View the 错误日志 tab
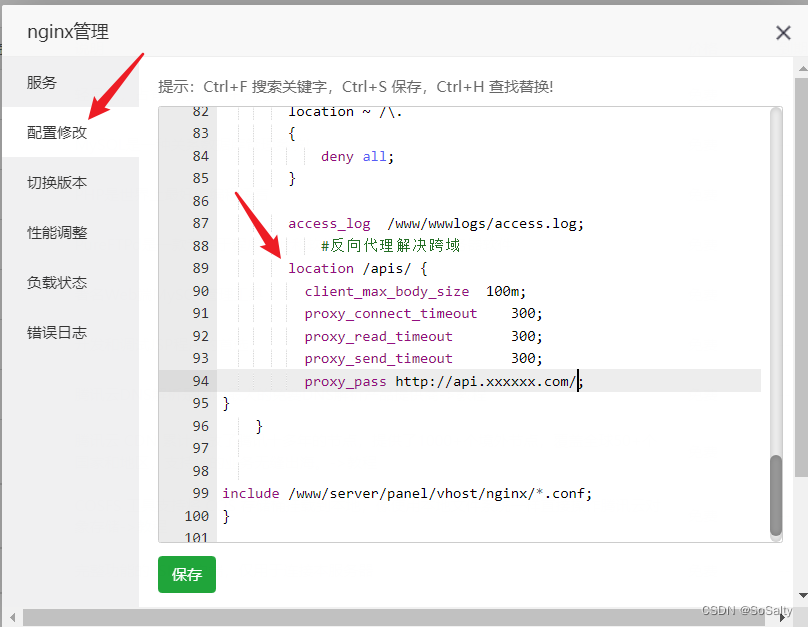The width and height of the screenshot is (808, 627). (71, 332)
